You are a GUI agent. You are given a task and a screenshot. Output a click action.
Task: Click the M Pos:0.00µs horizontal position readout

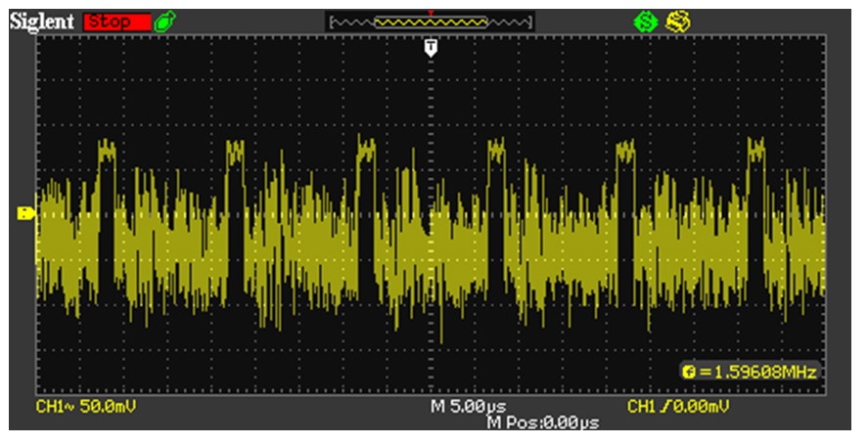[542, 423]
